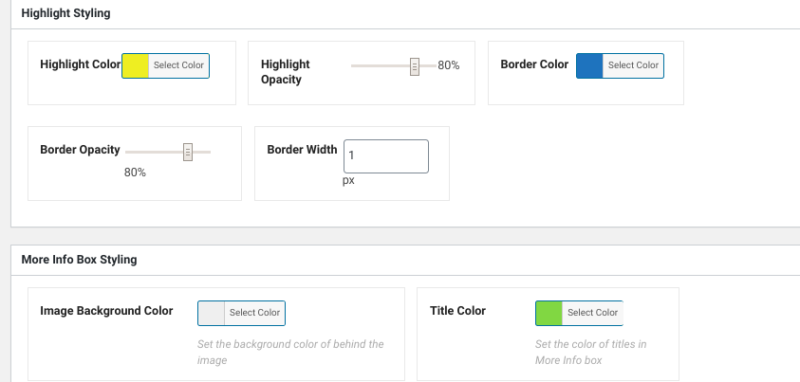This screenshot has width=800, height=382.
Task: Focus the Border Width input field
Action: coord(386,156)
